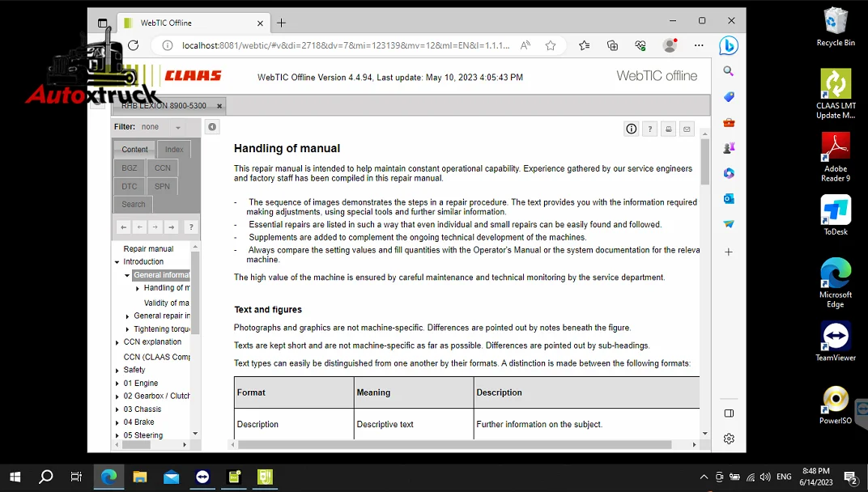Open Shopping tag icon in sidebar

tap(729, 97)
